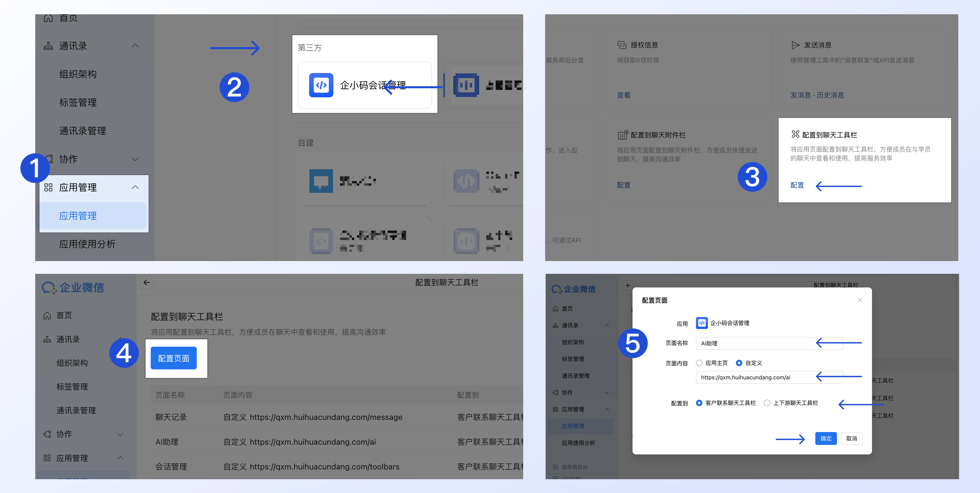Select the 自定义 radio button
The image size is (980, 493).
739,363
